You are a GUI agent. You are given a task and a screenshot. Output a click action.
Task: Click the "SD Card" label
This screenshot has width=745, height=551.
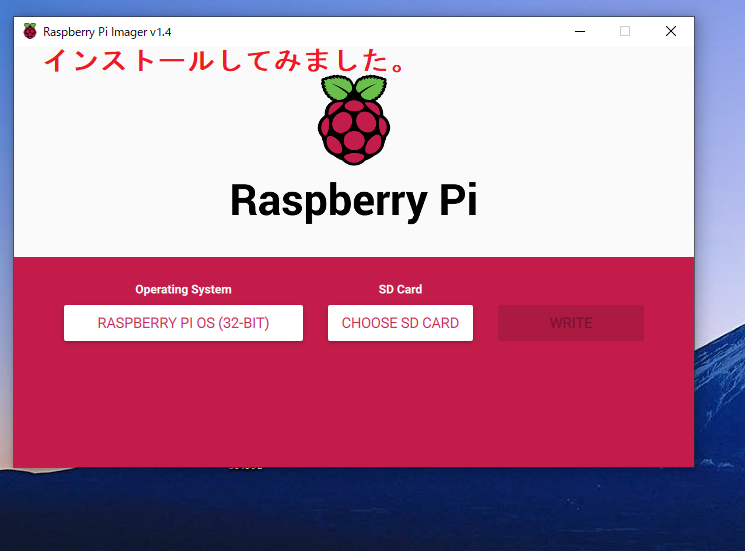click(401, 289)
